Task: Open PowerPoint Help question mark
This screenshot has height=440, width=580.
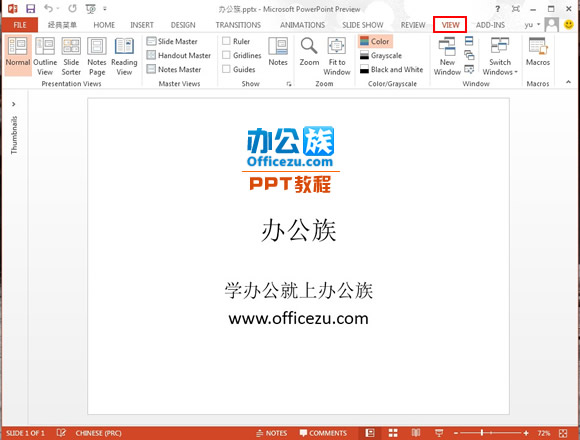Action: point(498,9)
